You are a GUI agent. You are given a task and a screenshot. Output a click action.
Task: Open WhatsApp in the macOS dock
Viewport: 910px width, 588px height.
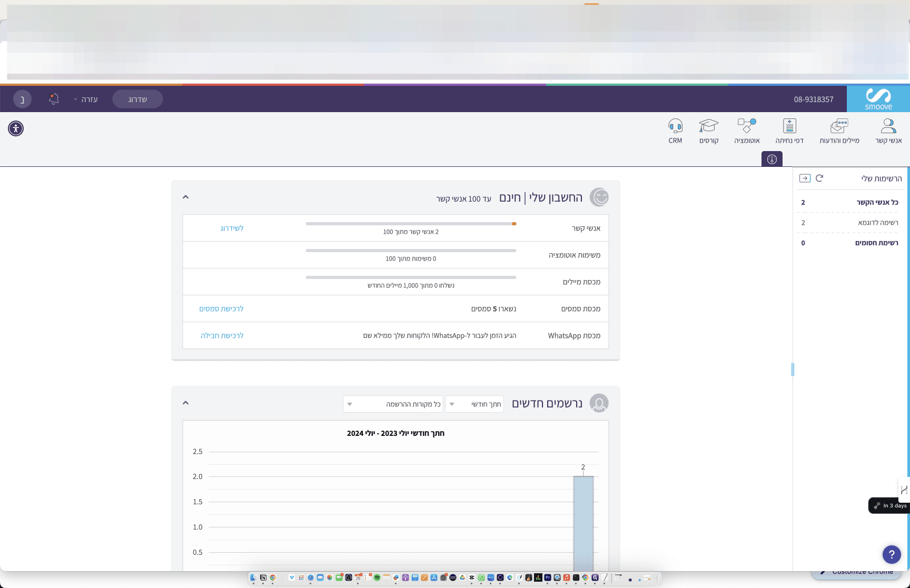(x=481, y=577)
